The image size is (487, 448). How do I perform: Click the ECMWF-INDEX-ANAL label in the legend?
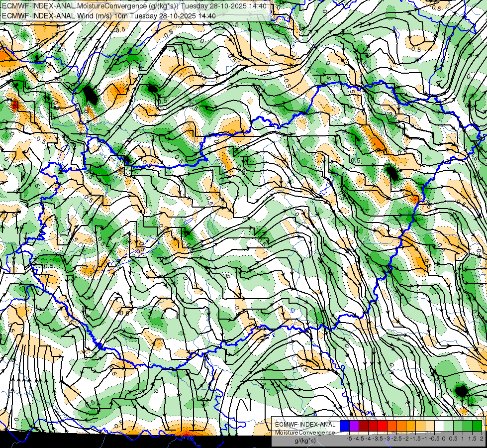pyautogui.click(x=305, y=425)
